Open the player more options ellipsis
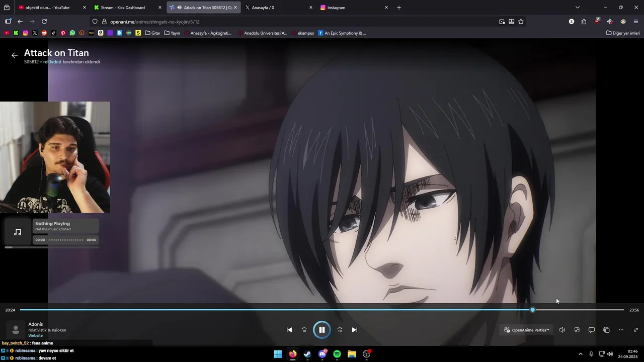 pos(621,330)
